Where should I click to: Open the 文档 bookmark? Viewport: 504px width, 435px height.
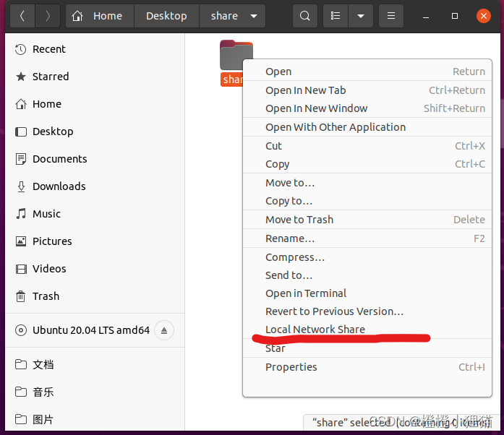point(95,365)
